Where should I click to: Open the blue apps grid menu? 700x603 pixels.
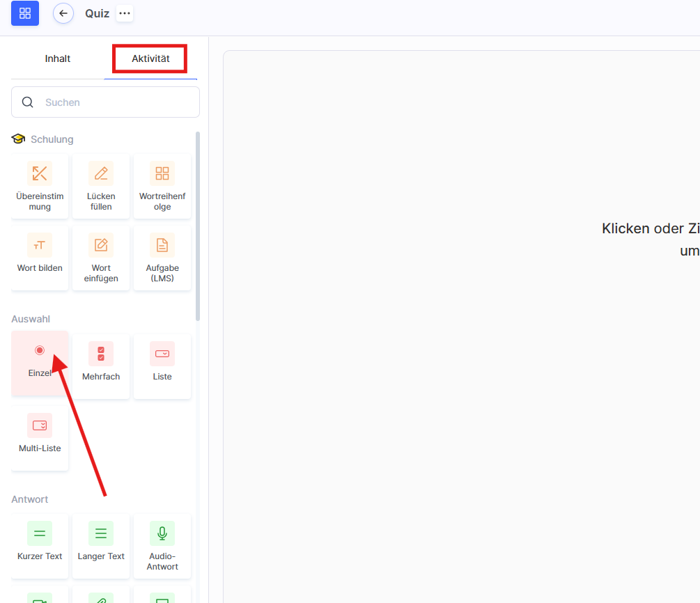(25, 13)
